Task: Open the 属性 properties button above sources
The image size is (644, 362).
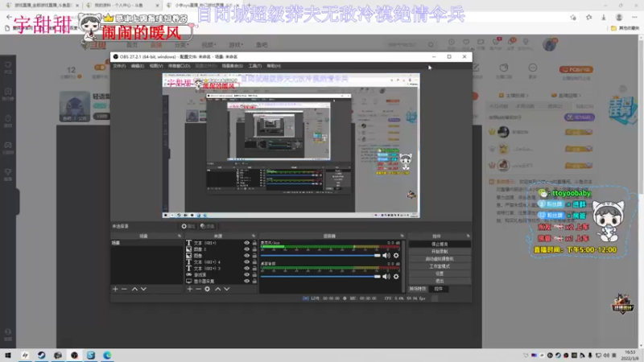Action: tap(188, 226)
